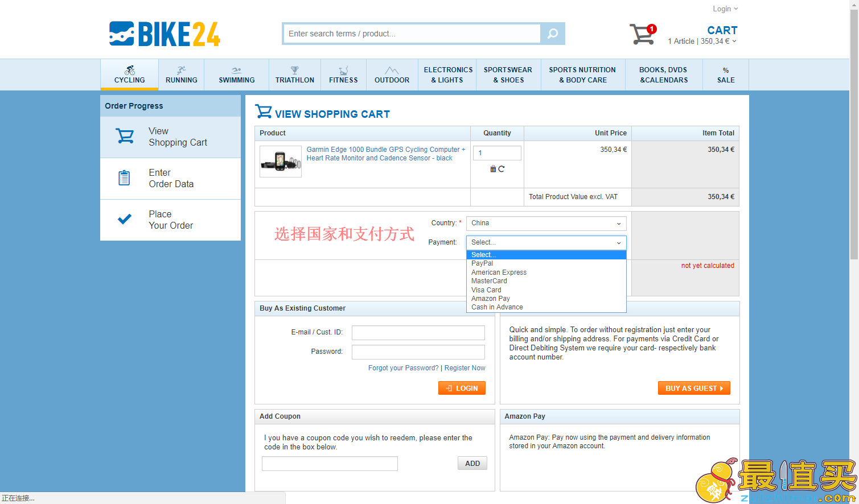Screen dimensions: 859x504
Task: Choose PayPal from the payment list
Action: [x=546, y=263]
